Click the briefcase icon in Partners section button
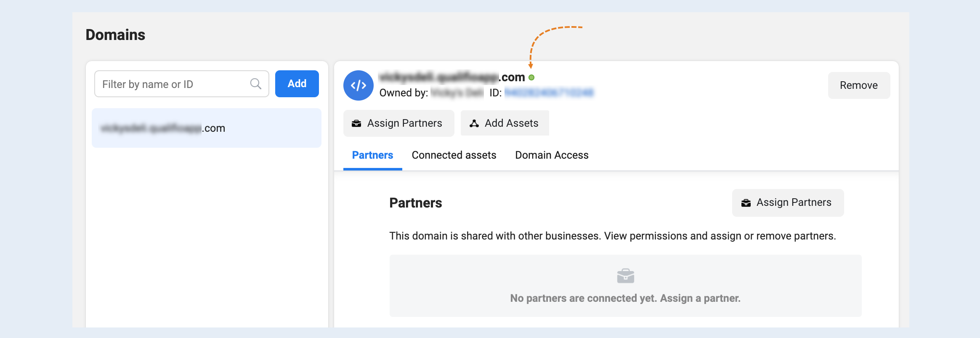Image resolution: width=980 pixels, height=338 pixels. coord(746,203)
